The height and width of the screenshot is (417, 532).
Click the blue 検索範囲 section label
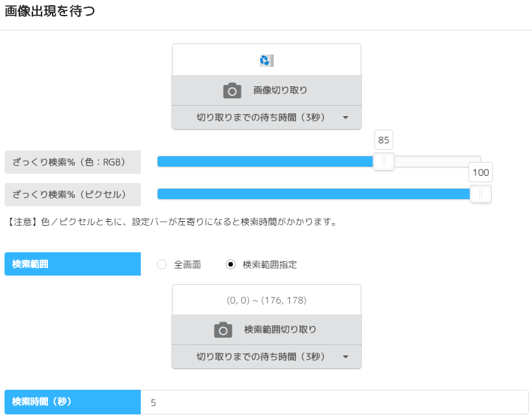click(73, 264)
